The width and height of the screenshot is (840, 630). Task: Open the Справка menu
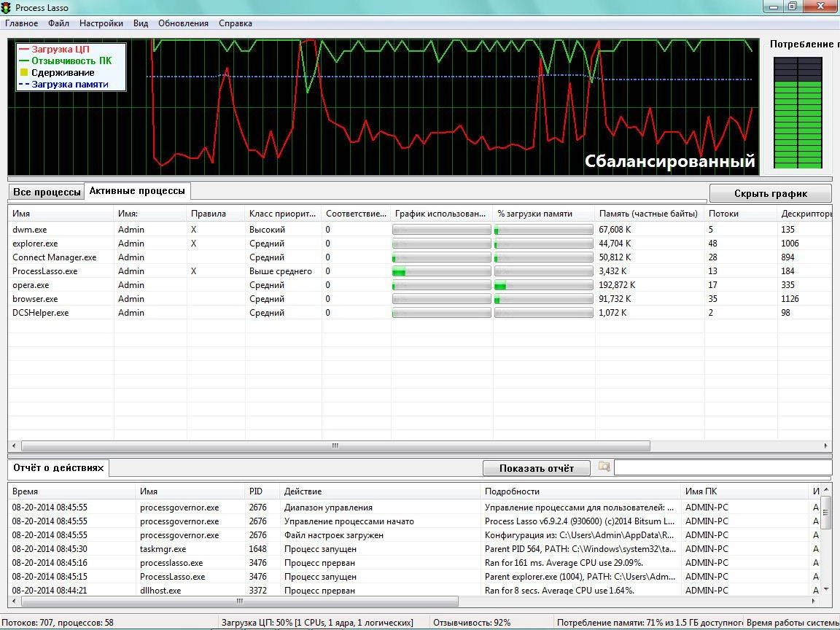(236, 23)
